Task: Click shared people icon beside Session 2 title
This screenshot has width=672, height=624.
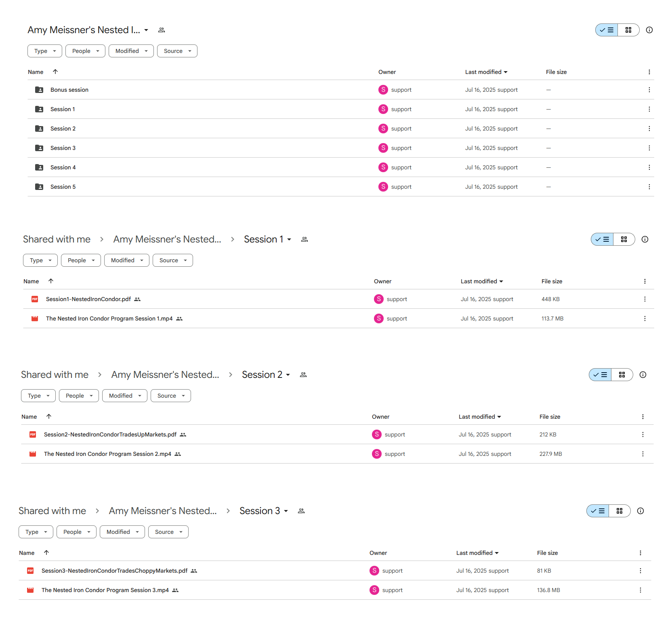Action: tap(303, 375)
